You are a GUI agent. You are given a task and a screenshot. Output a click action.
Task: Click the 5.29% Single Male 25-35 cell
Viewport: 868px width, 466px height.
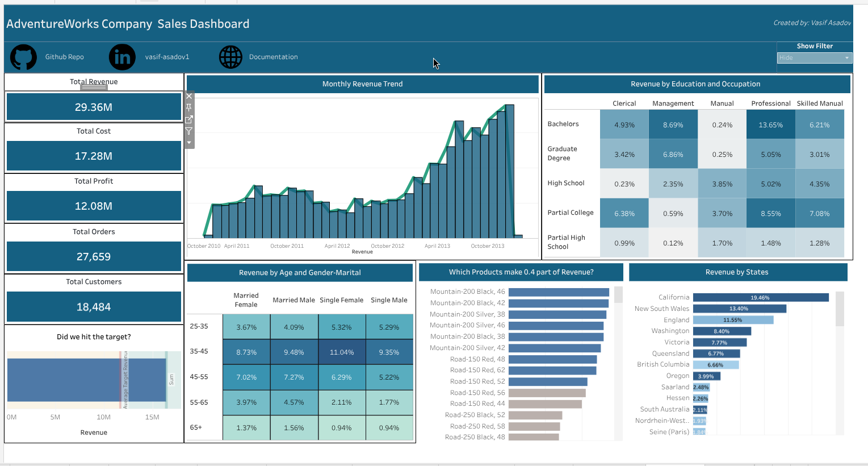coord(389,327)
